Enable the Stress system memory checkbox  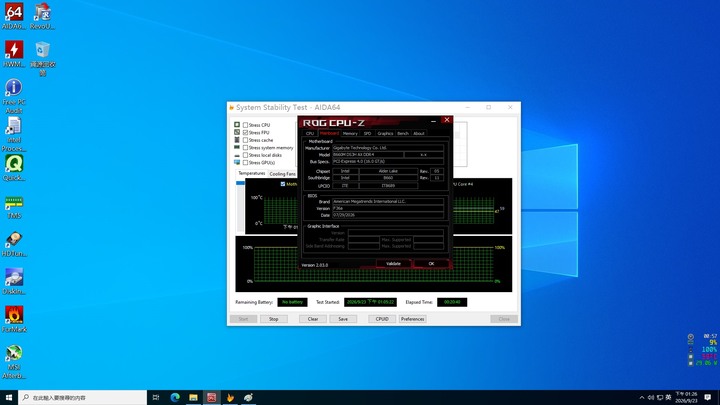(245, 148)
